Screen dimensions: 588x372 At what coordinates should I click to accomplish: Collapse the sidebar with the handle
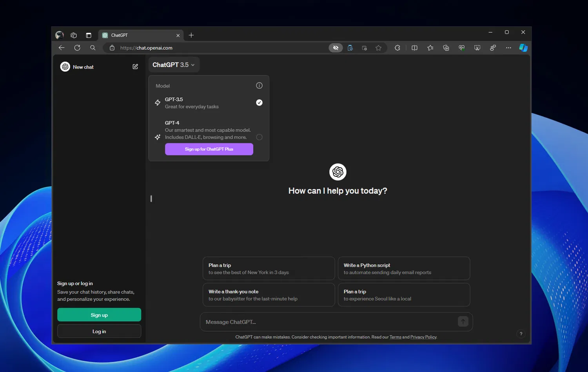tap(151, 199)
